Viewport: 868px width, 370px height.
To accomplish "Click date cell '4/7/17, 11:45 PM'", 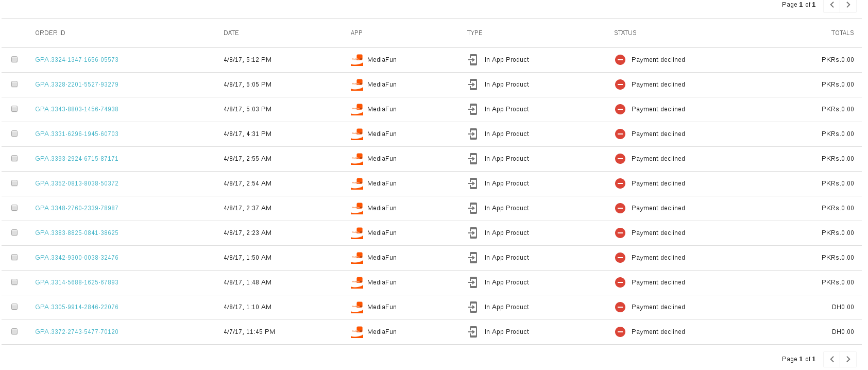I will click(249, 332).
